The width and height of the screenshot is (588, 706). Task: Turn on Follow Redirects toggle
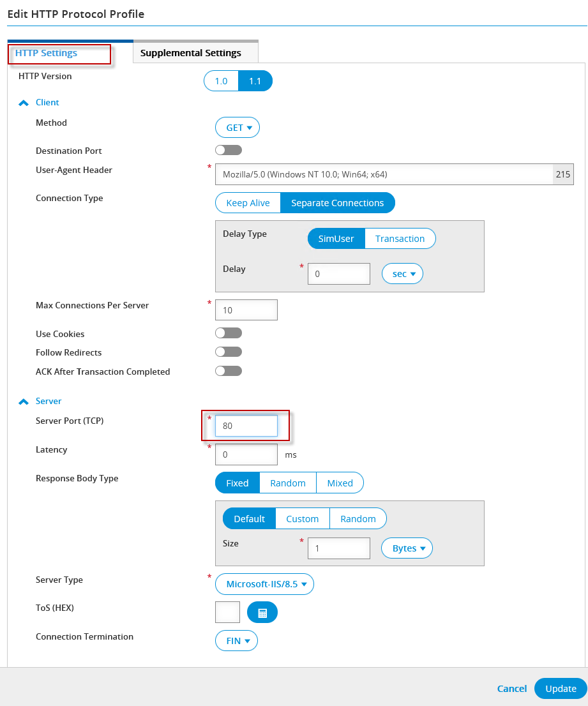[x=229, y=352]
